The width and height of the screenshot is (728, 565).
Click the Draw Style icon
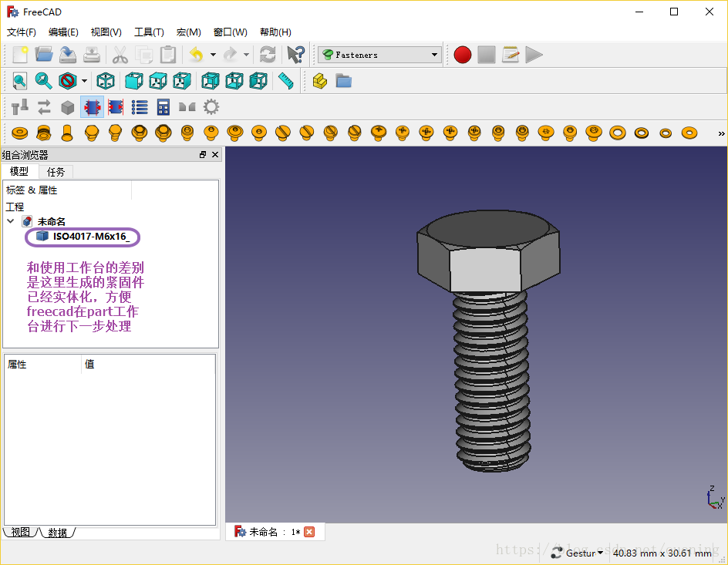coord(68,81)
